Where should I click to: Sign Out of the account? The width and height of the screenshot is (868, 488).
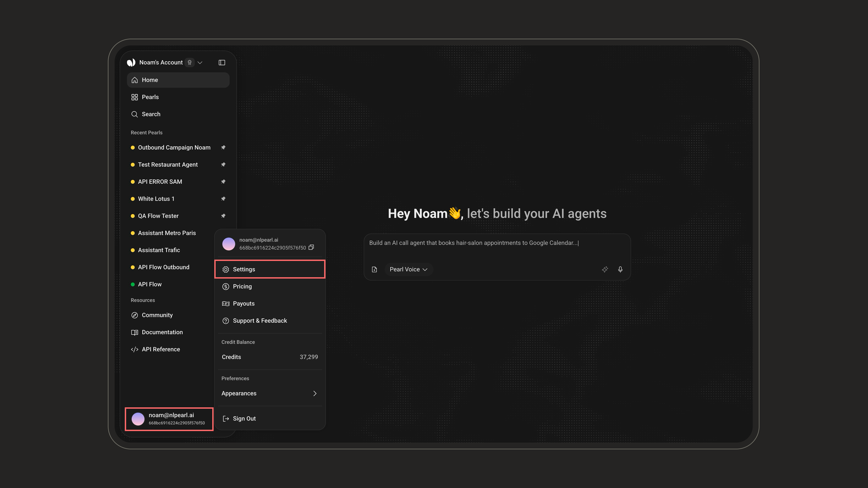(x=270, y=419)
